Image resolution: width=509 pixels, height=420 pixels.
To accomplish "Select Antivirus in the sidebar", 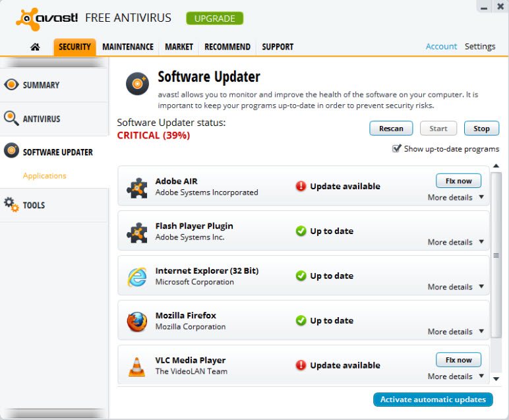I will pyautogui.click(x=54, y=119).
